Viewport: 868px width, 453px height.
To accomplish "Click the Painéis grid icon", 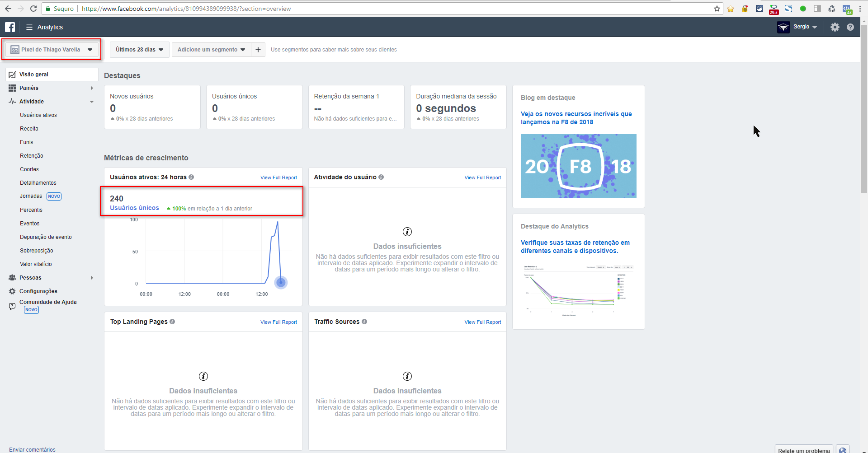I will click(x=12, y=88).
